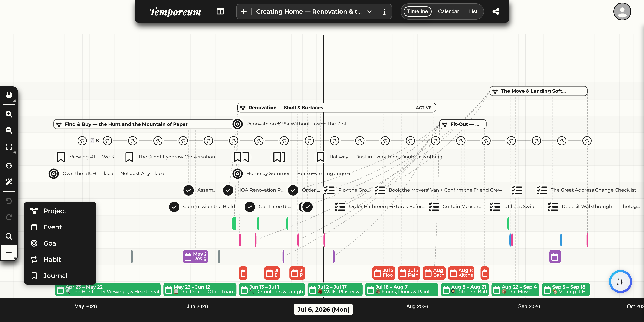
Task: Click the zoom out magnifier tool
Action: pos(9,130)
